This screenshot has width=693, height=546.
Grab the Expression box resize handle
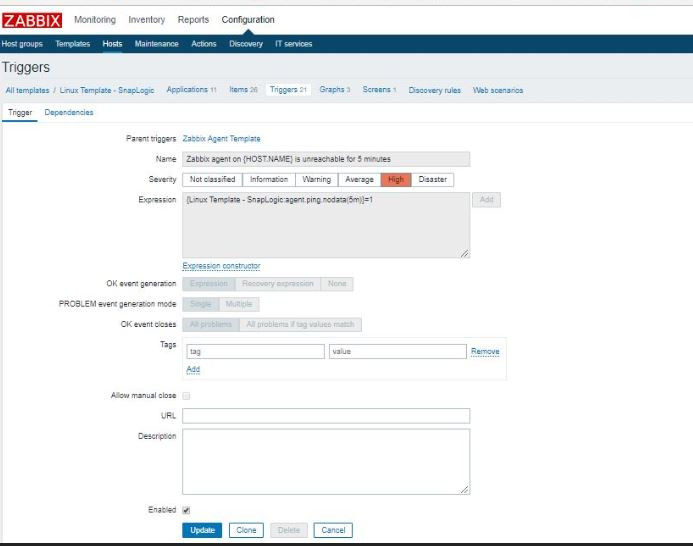pos(465,253)
